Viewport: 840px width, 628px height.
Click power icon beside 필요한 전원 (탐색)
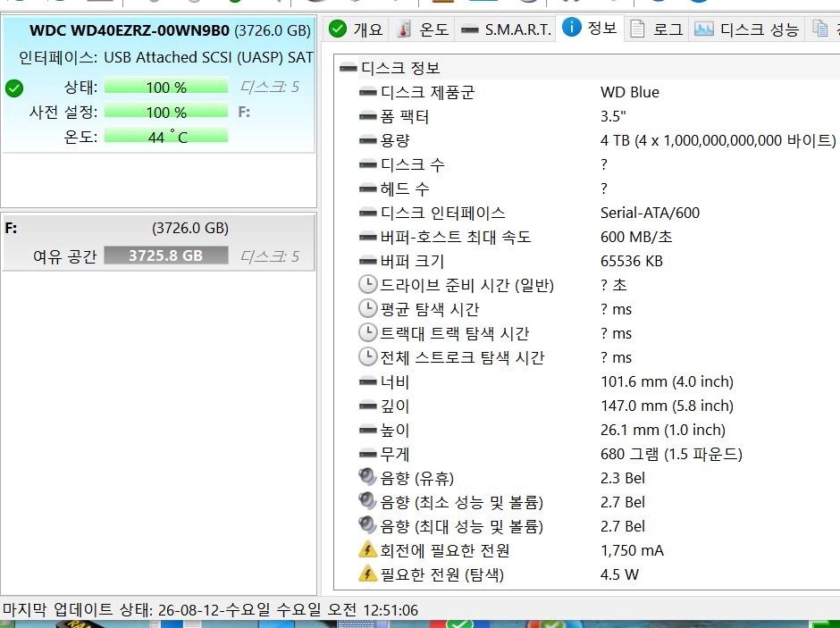tap(367, 574)
